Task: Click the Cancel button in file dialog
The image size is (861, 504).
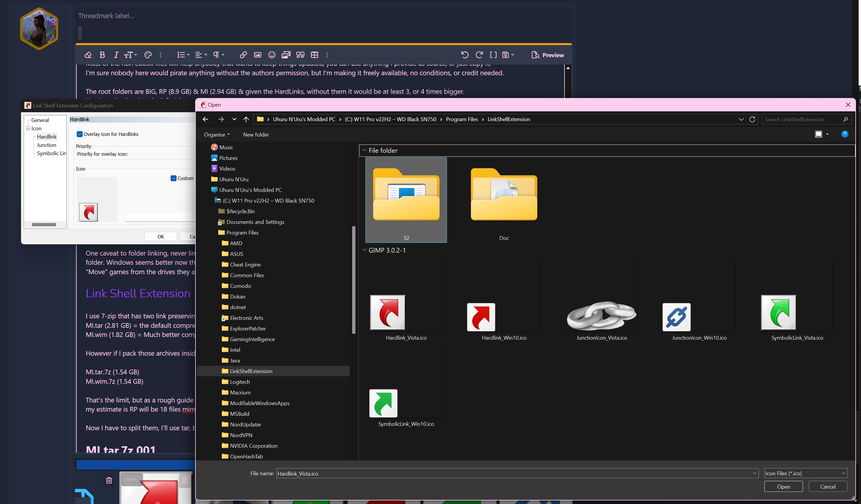Action: (x=828, y=487)
